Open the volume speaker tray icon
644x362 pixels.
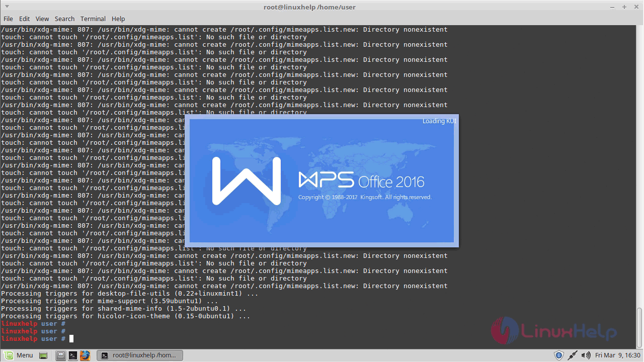586,355
